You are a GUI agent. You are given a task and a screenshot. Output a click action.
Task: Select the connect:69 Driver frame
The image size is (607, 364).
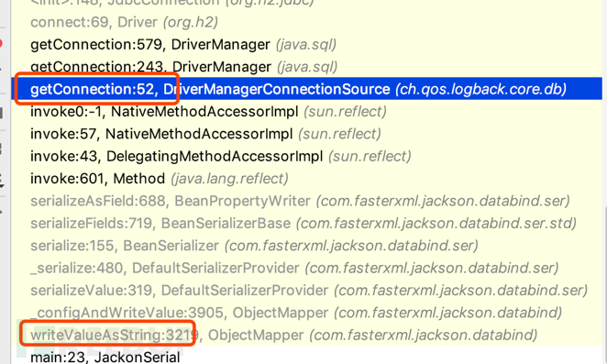tap(306, 22)
